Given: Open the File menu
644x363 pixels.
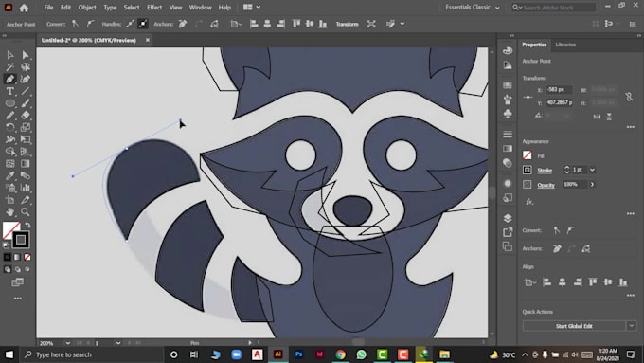Looking at the screenshot, I should click(48, 7).
